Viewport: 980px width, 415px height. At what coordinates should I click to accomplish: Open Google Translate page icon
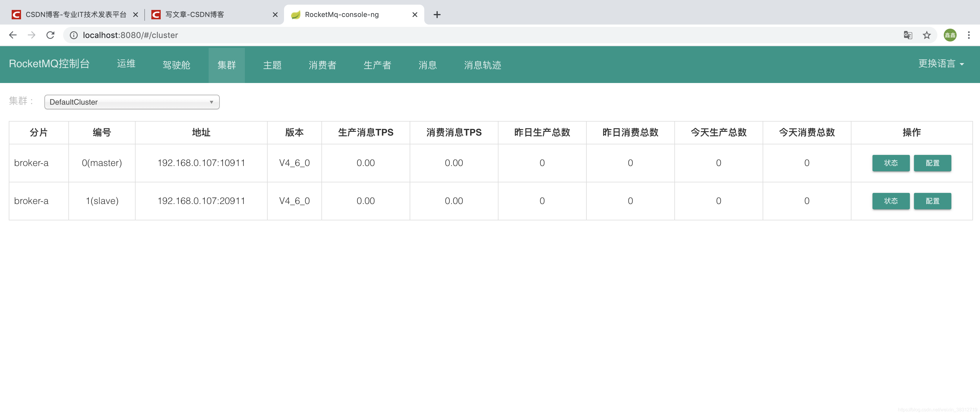point(908,35)
